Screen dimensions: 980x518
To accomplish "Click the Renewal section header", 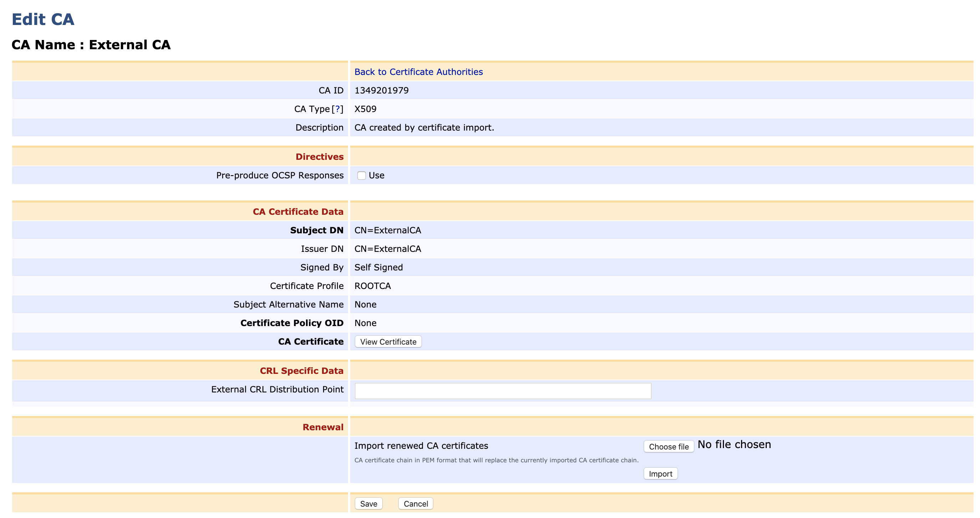I will click(x=323, y=427).
